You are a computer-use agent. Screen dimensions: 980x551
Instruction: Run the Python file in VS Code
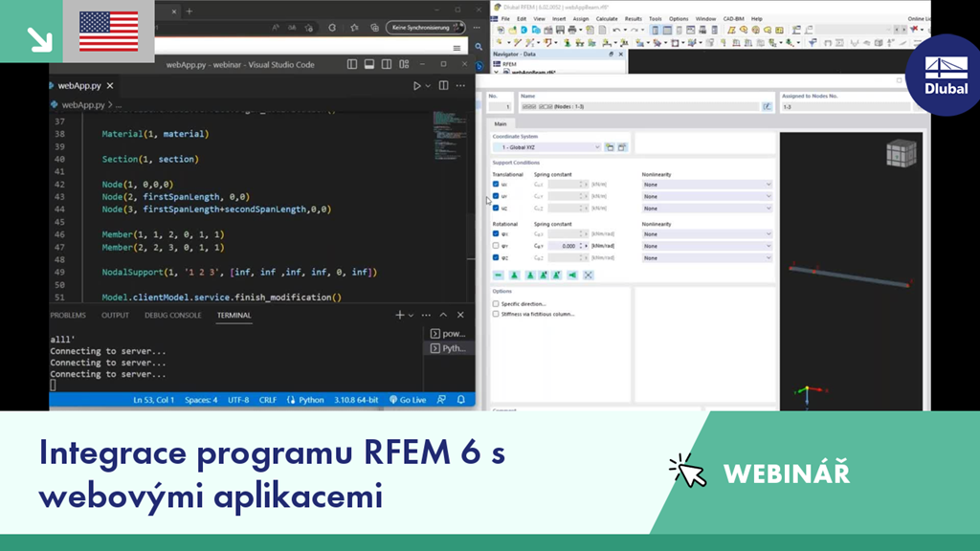click(416, 85)
